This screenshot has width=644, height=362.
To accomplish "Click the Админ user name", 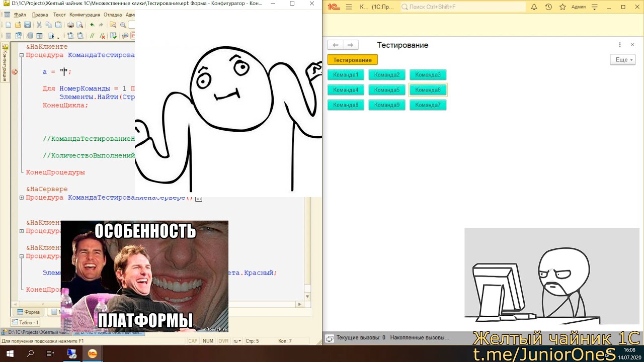I will pos(579,7).
